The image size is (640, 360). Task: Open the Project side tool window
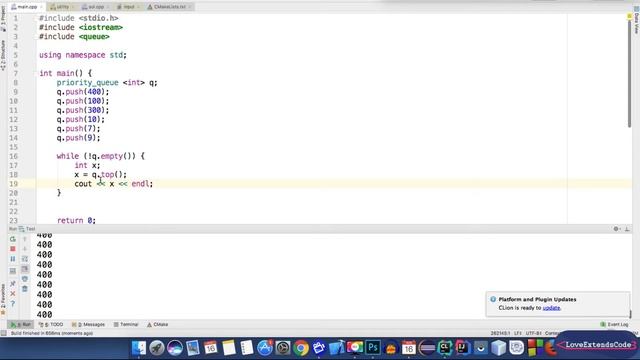point(3,18)
